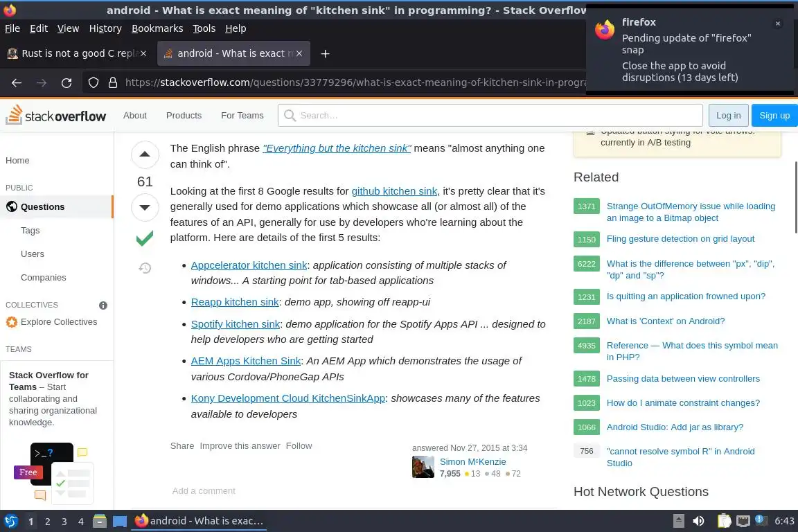Go back with the browser back arrow

point(17,83)
